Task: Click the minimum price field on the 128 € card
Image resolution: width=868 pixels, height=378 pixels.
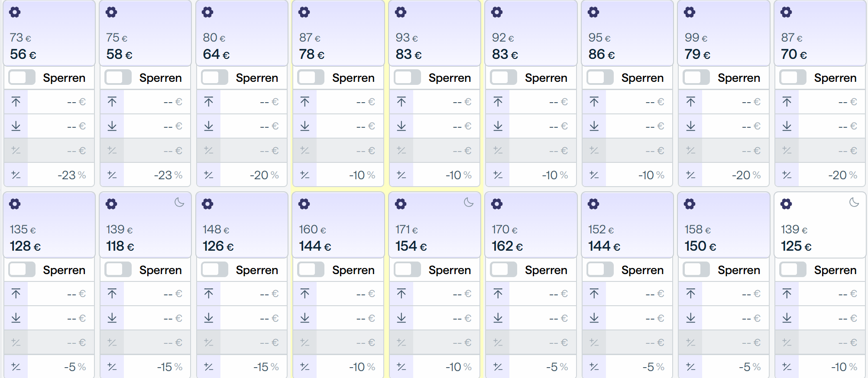Action: tap(61, 318)
